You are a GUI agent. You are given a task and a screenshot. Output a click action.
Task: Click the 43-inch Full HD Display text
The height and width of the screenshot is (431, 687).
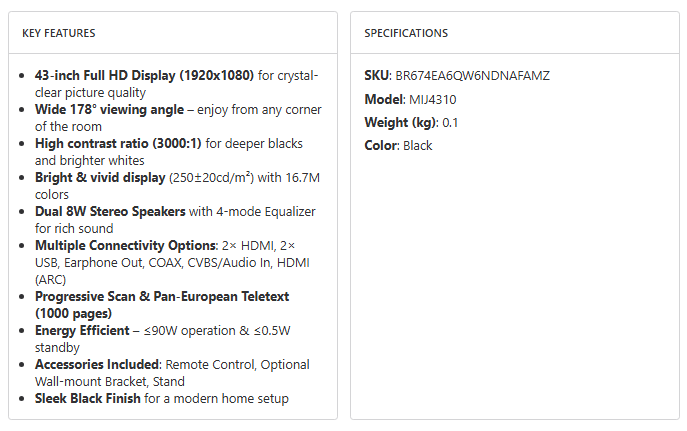pos(144,75)
